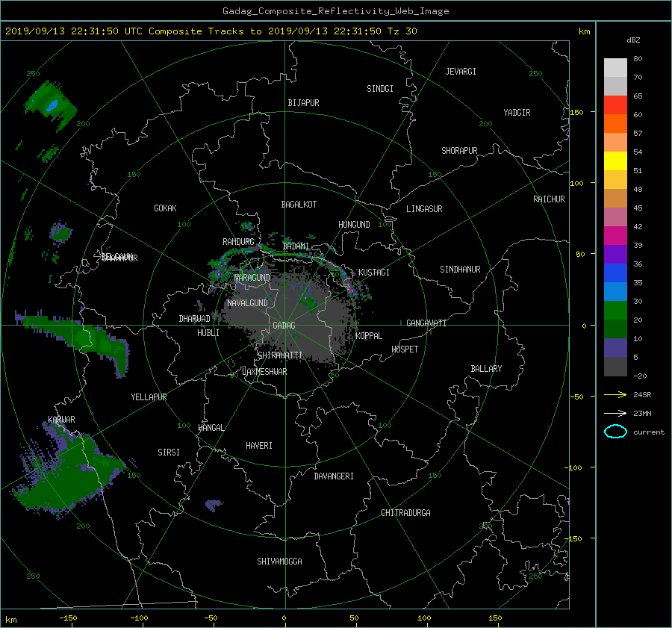The image size is (672, 628).
Task: Click the white 23MN arrow legend icon
Action: coord(615,413)
